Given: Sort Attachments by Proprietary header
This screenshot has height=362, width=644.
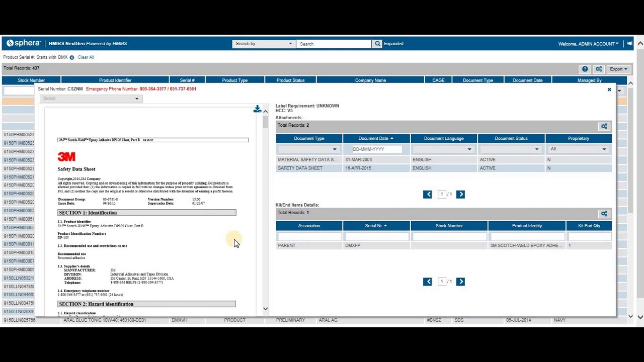Looking at the screenshot, I should (x=579, y=138).
